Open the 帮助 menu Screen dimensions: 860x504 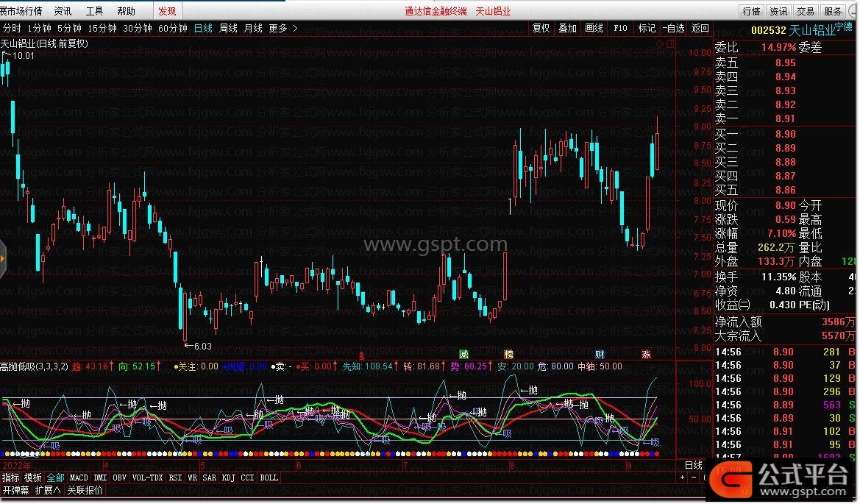coord(126,11)
